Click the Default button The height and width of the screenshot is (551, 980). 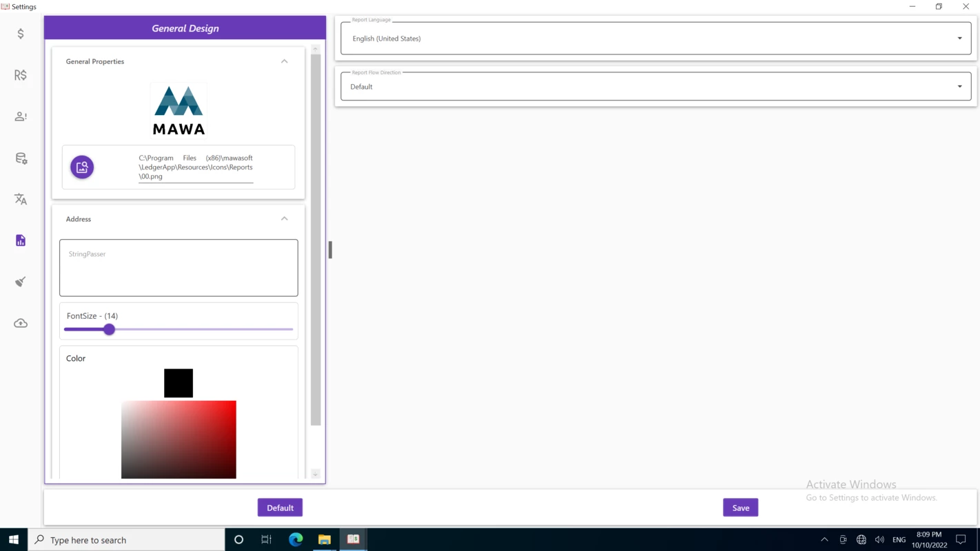(x=280, y=508)
